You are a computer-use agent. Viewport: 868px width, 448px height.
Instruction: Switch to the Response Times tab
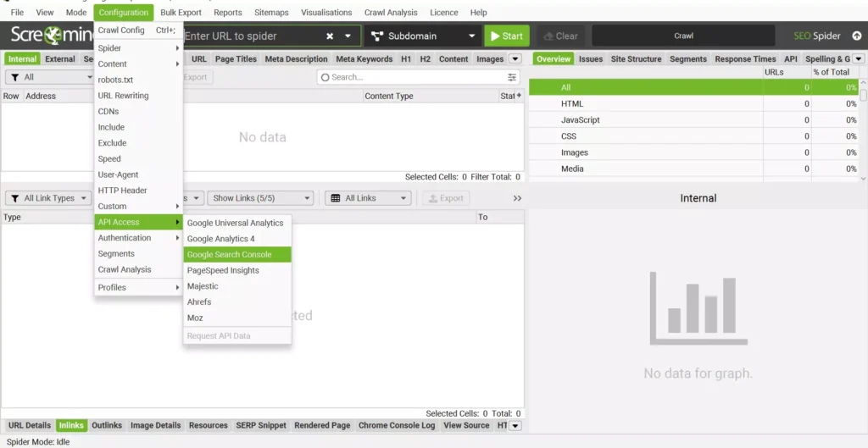click(x=745, y=58)
